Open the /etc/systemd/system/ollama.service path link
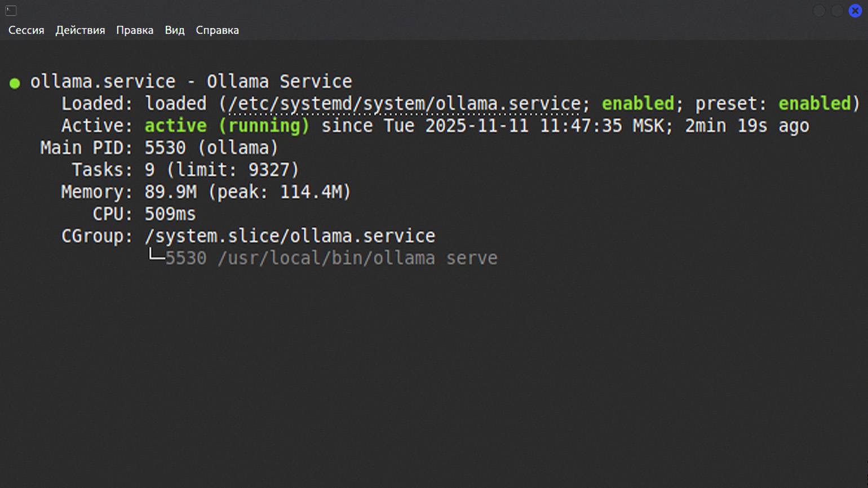The image size is (868, 488). pyautogui.click(x=404, y=104)
